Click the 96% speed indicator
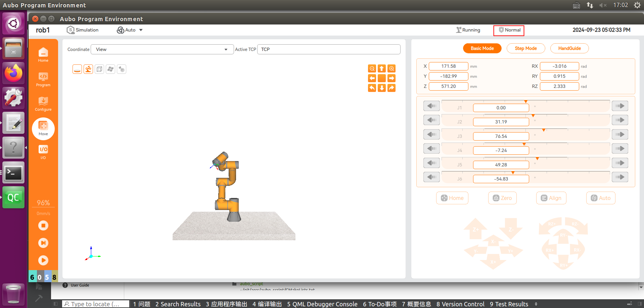Viewport: 644px width, 308px height. coord(43,203)
